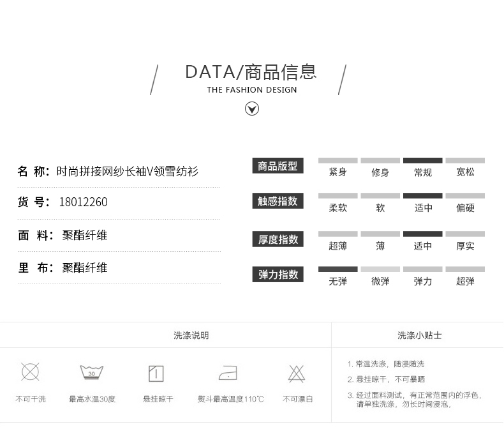Click the dark bar above 适中 in the 触感指数 row
This screenshot has width=504, height=445.
coord(422,196)
